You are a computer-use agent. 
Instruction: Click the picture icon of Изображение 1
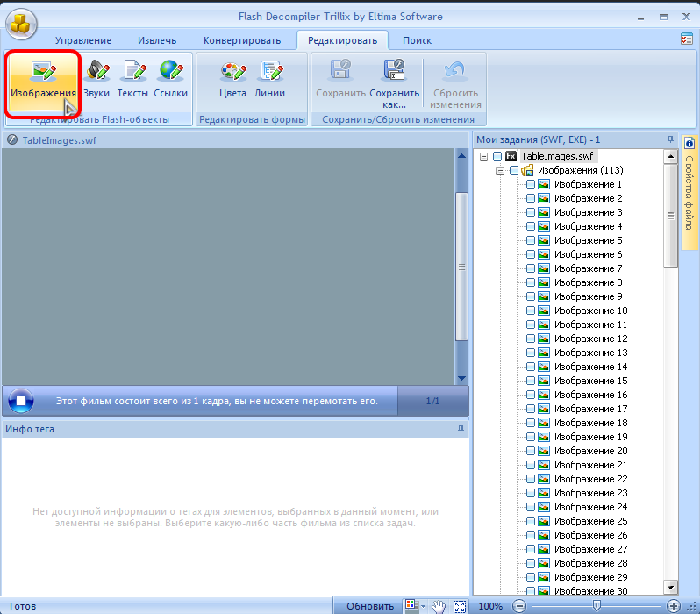[544, 184]
